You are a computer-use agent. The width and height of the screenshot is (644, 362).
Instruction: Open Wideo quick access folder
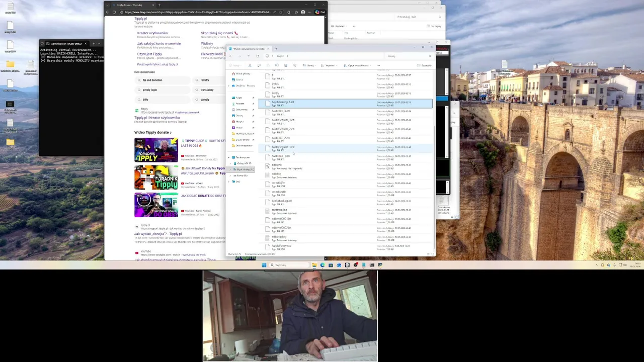[x=237, y=128]
